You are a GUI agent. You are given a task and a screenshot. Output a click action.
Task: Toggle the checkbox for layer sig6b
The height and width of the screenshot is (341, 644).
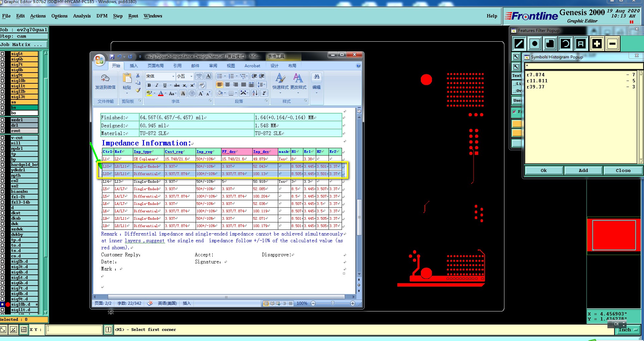[2, 59]
